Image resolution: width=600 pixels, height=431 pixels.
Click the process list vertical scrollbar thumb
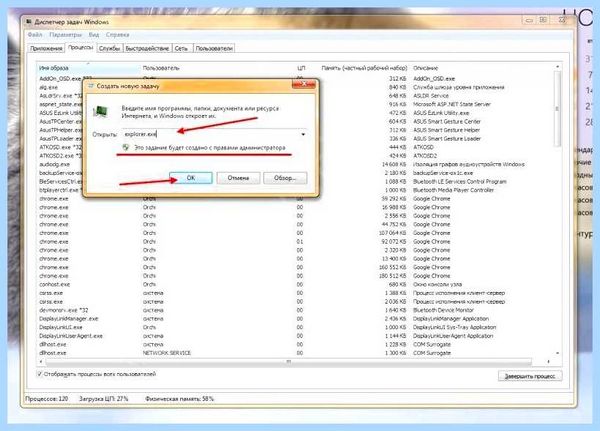coord(557,109)
